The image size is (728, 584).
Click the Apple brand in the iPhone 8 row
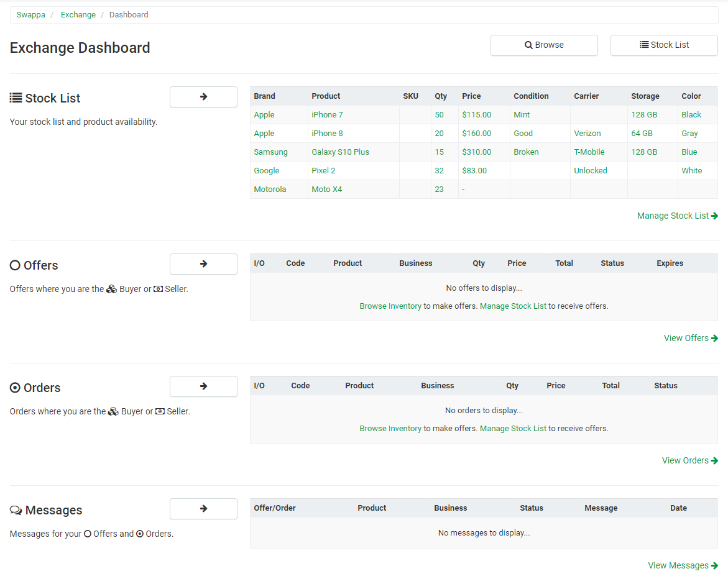(x=264, y=133)
